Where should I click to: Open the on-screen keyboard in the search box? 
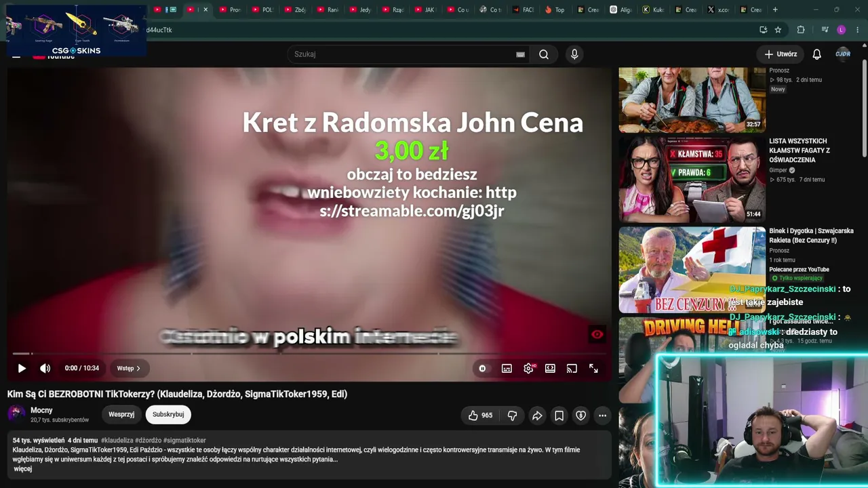click(520, 54)
